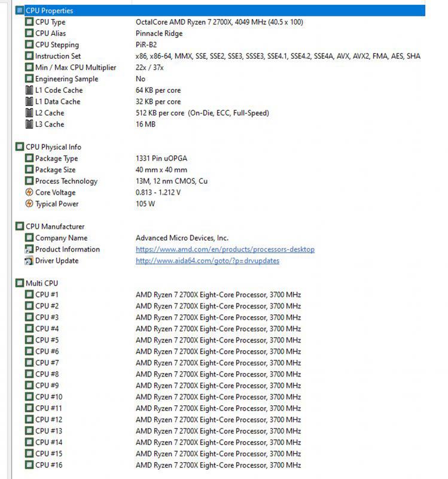Click the CPU Physical Info group icon
Screen dimensions: 448x479
click(20, 147)
